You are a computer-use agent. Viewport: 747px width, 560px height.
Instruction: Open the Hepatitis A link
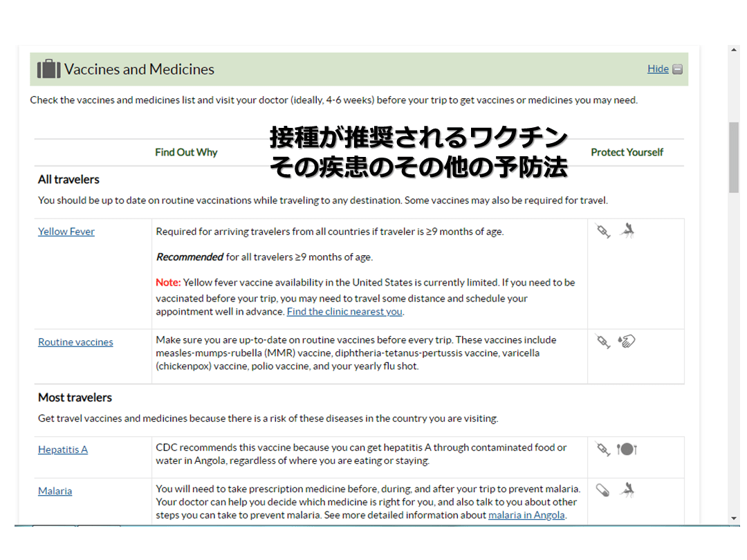click(63, 449)
